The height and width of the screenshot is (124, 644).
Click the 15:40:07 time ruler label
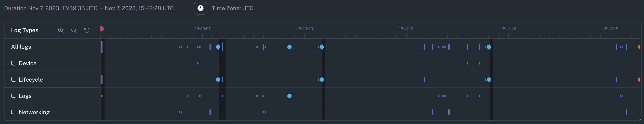(203, 29)
